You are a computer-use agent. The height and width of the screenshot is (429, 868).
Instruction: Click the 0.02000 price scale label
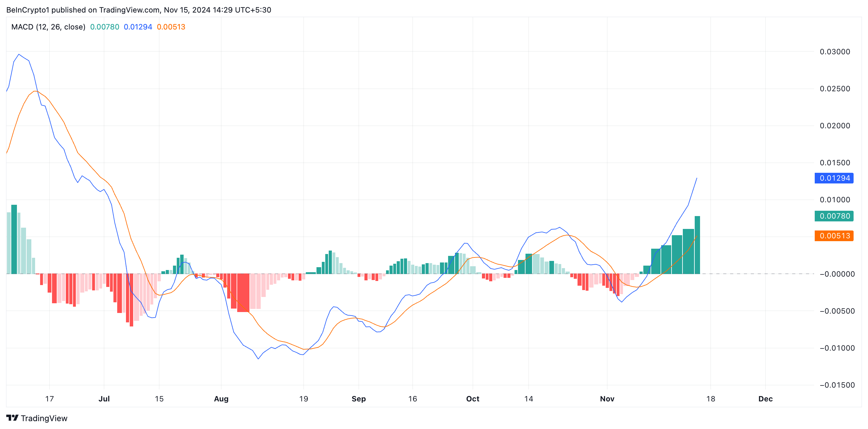point(835,125)
